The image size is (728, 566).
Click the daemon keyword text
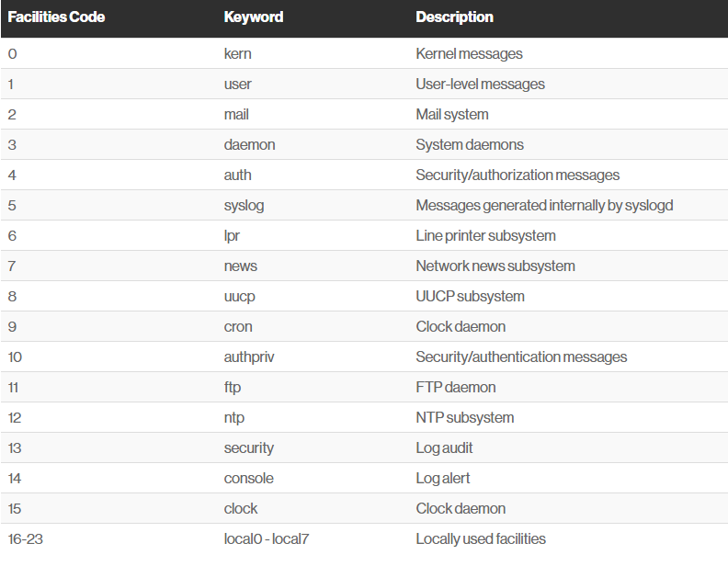(x=250, y=144)
